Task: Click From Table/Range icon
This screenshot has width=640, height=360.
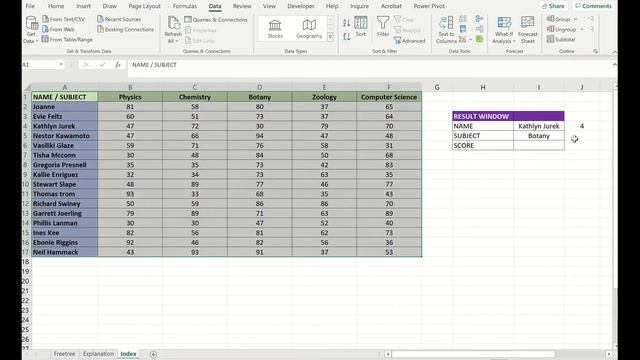Action: (x=45, y=39)
